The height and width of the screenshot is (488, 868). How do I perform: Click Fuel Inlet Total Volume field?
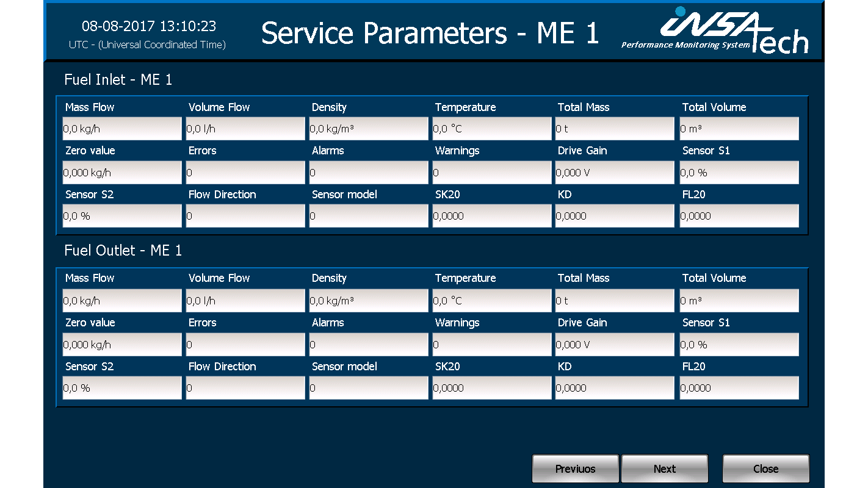coord(739,129)
